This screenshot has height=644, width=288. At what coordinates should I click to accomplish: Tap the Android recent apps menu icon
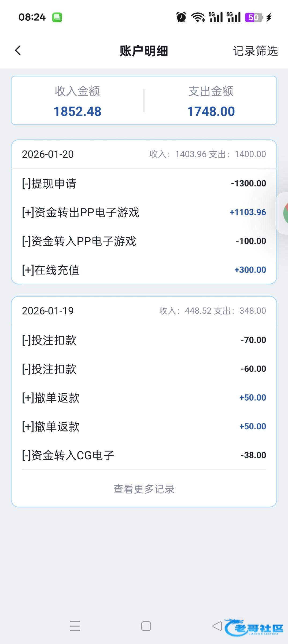(75, 626)
